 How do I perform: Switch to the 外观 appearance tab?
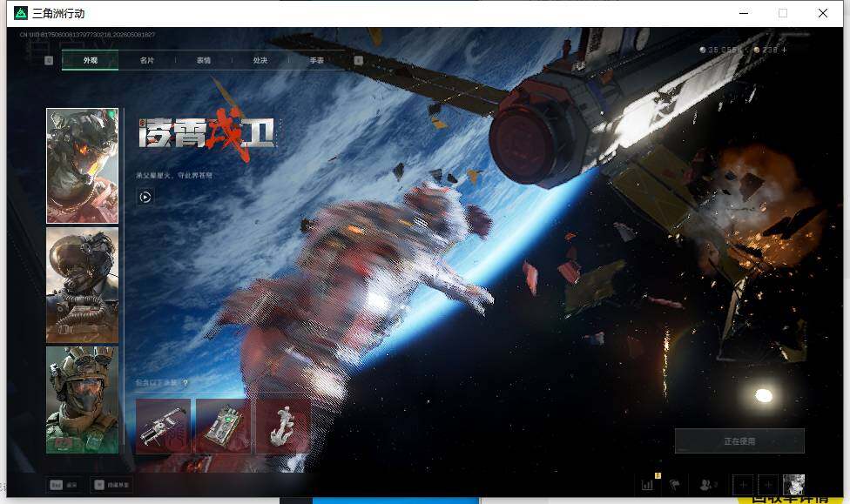[x=90, y=60]
